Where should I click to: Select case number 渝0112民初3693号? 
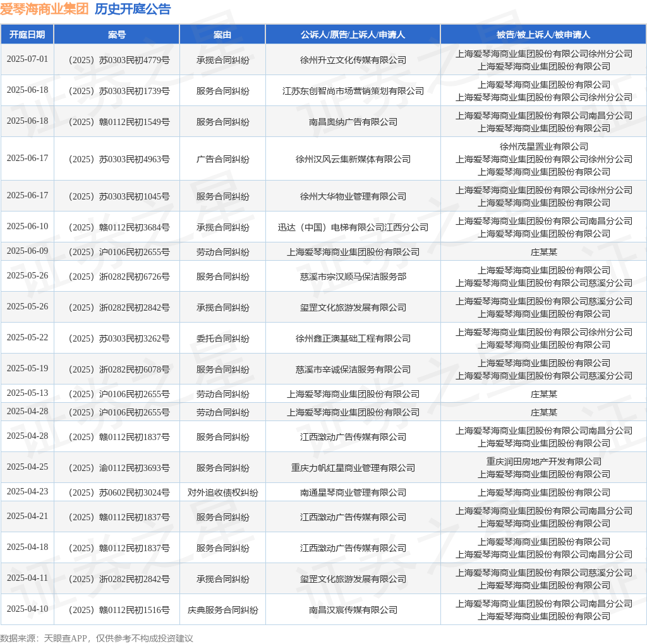119,468
